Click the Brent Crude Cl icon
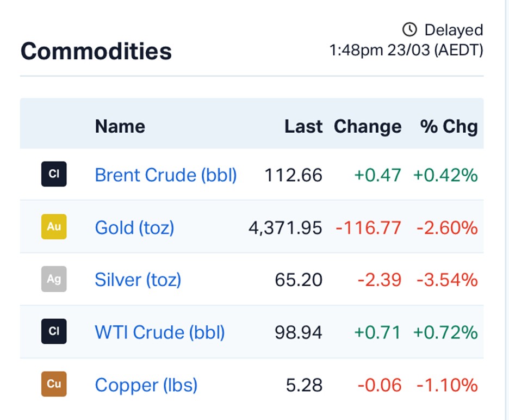This screenshot has height=420, width=509. coord(54,175)
